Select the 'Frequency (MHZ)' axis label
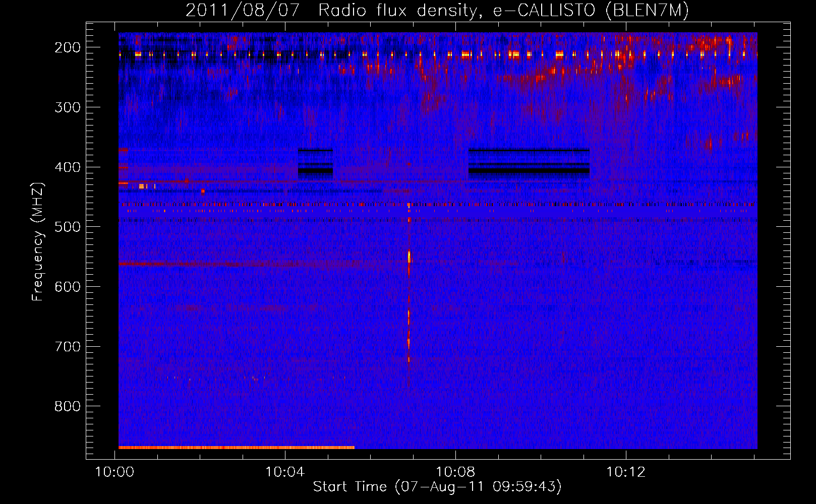This screenshot has width=816, height=504. [38, 242]
